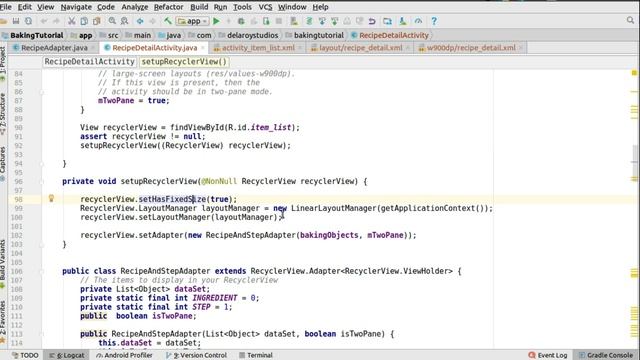Click the lightbulb intention icon on line 98

pos(51,198)
